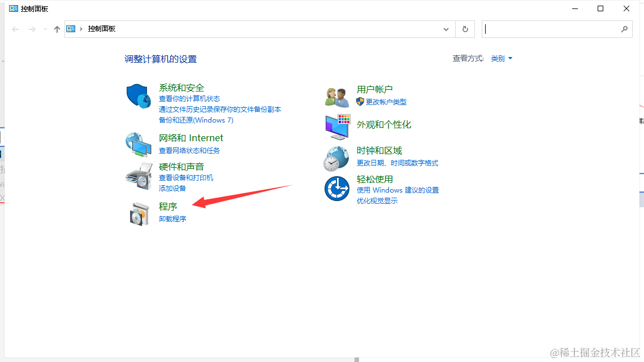
Task: Open 硬件和声音 using the printer icon
Action: pos(139,176)
